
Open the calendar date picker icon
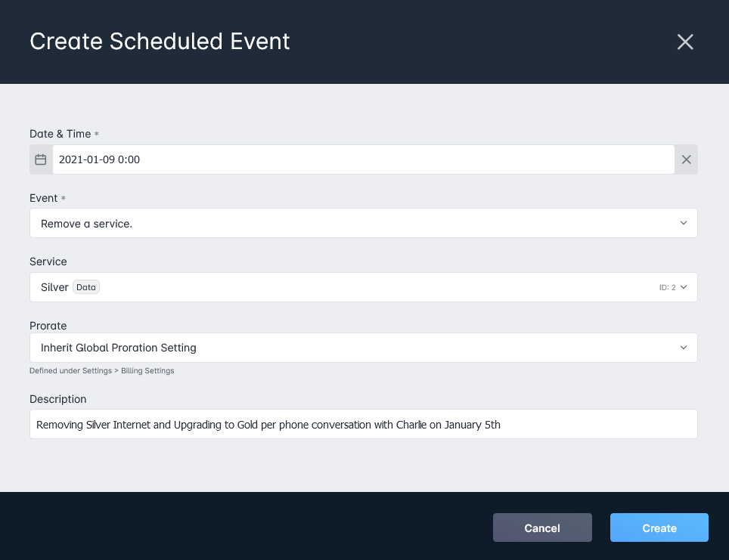(41, 159)
